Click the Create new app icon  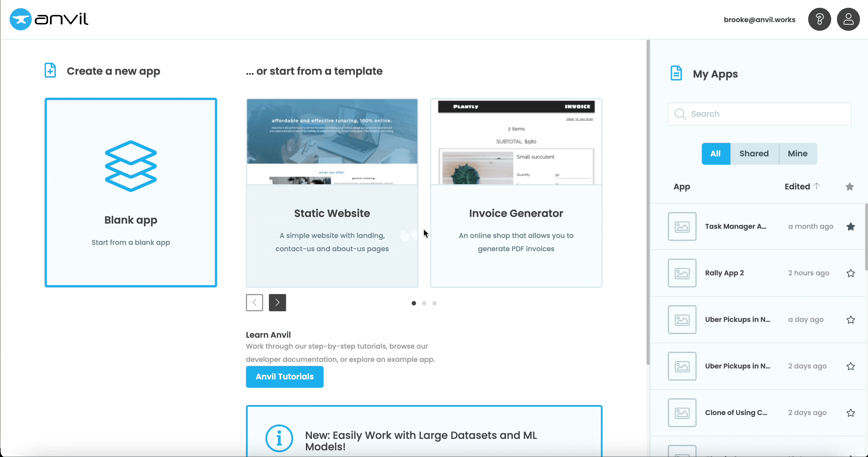click(51, 70)
